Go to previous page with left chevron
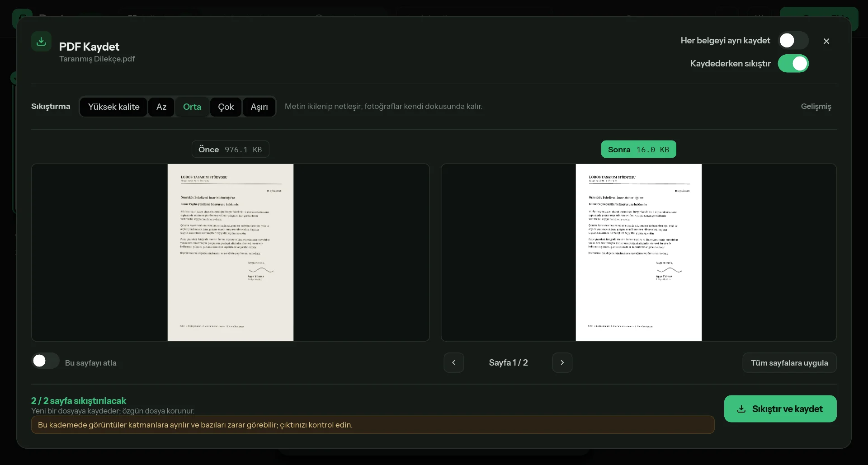This screenshot has width=868, height=465. tap(454, 363)
